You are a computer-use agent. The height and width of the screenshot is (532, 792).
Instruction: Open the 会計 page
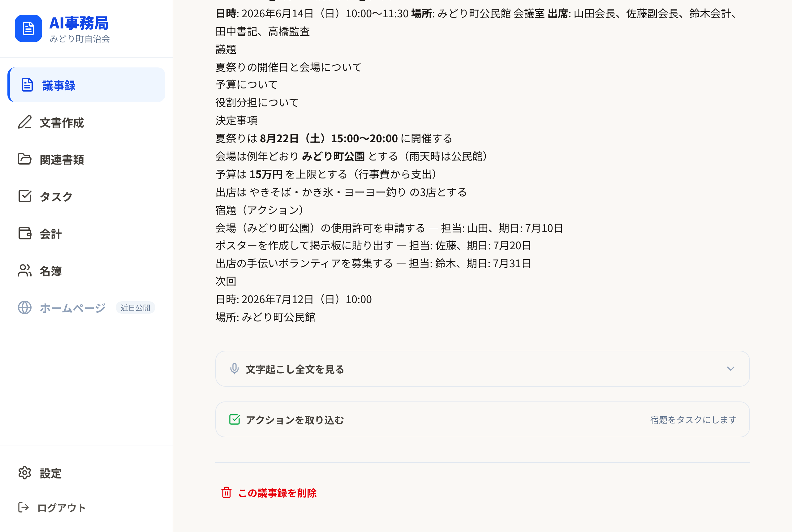86,234
